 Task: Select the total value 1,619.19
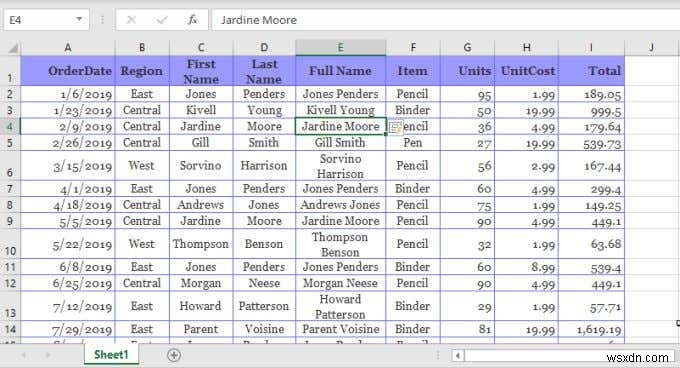(591, 329)
